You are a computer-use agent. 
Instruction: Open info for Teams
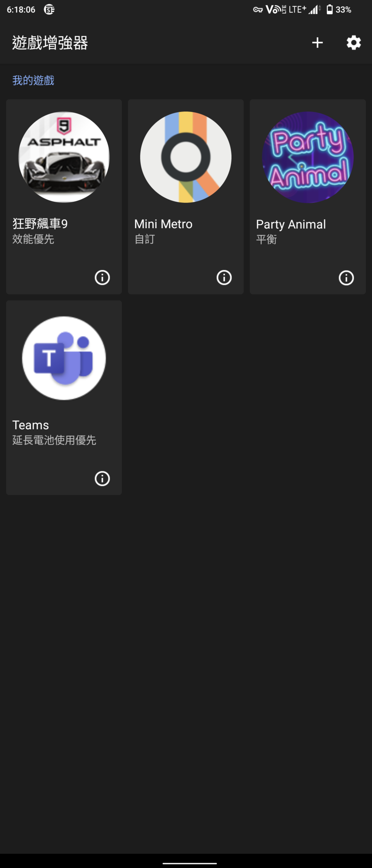pos(102,478)
